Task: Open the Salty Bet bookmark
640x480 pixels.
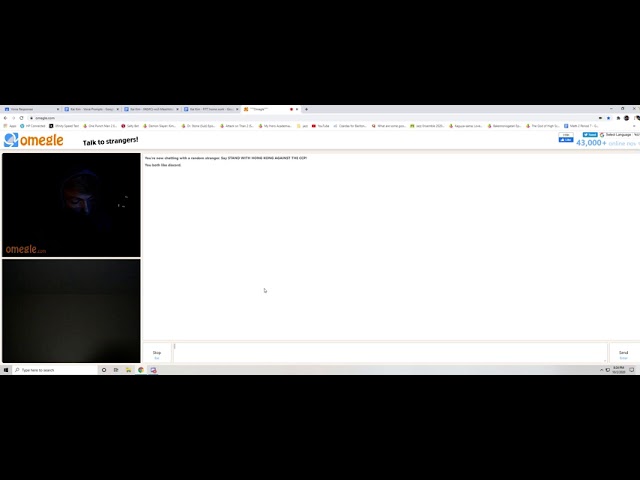Action: 130,126
